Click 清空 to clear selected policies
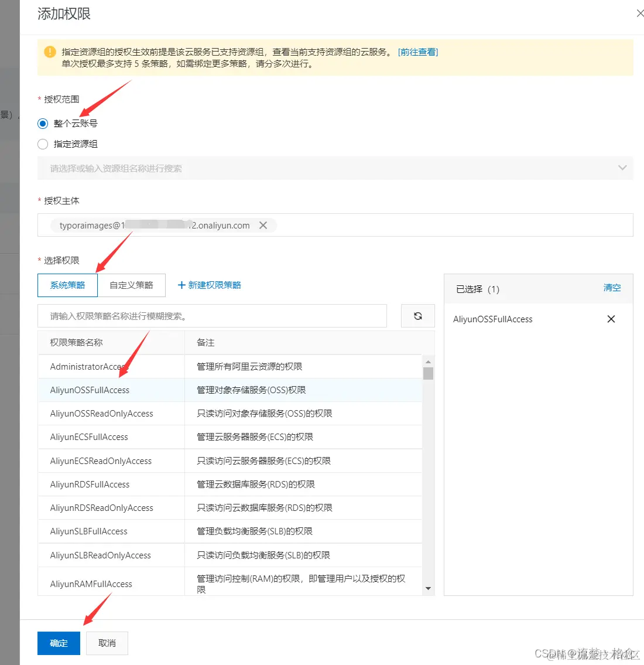The image size is (644, 665). click(x=612, y=288)
